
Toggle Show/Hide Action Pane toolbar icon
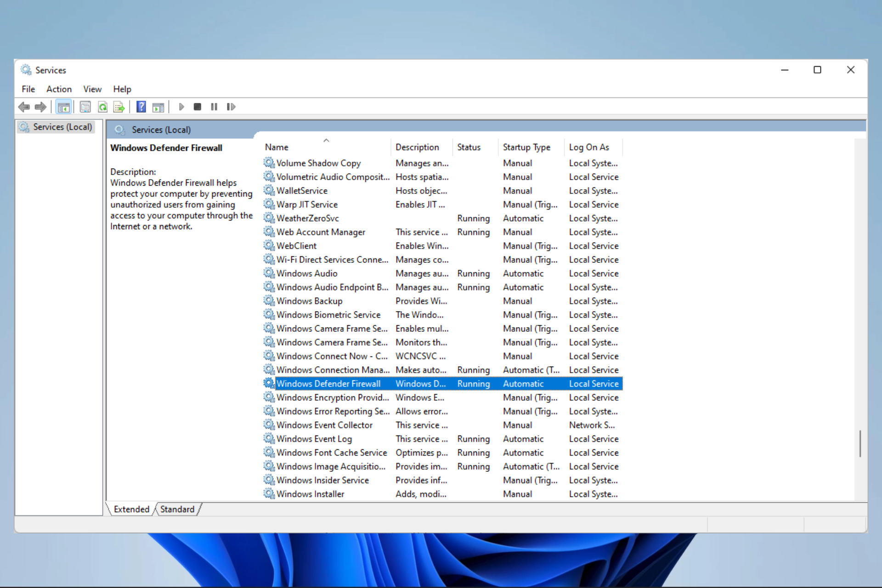[158, 107]
